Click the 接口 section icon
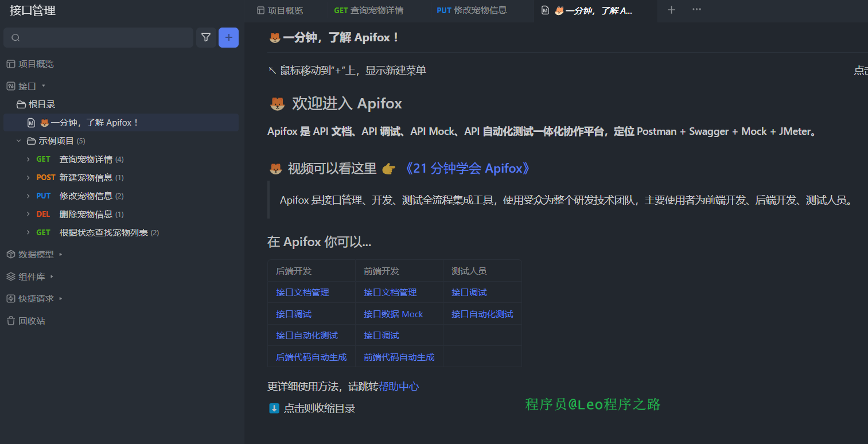Screen dimensions: 868x444 pyautogui.click(x=11, y=86)
